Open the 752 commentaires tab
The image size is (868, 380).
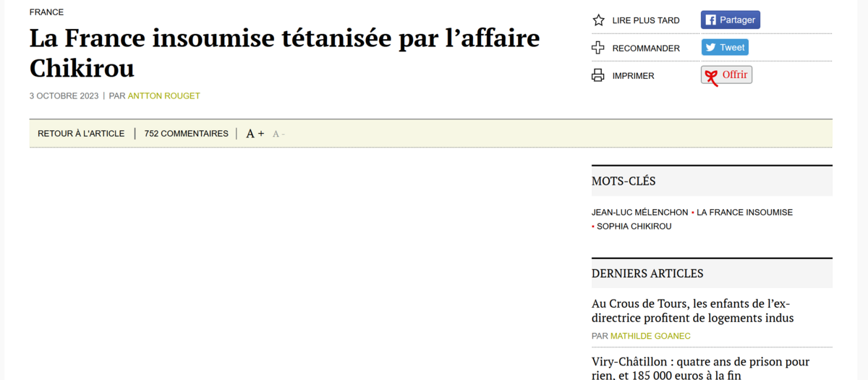coord(186,134)
